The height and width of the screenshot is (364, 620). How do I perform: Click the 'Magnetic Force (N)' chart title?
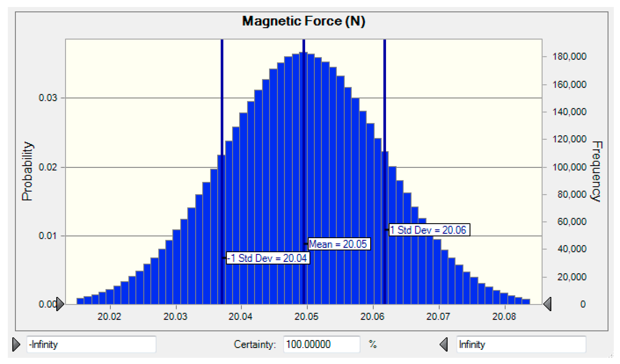coord(304,22)
